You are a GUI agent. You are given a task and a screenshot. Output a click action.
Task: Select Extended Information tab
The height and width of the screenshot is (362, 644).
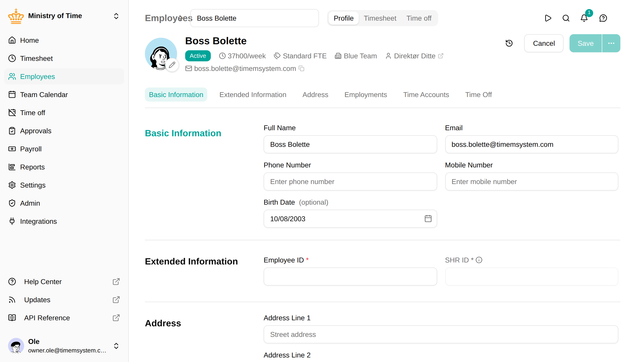coord(253,95)
